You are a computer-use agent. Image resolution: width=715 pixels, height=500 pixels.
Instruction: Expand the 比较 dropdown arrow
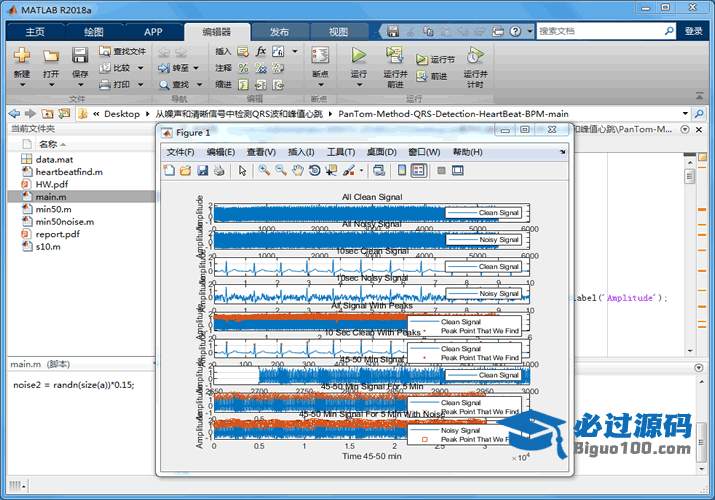[140, 68]
